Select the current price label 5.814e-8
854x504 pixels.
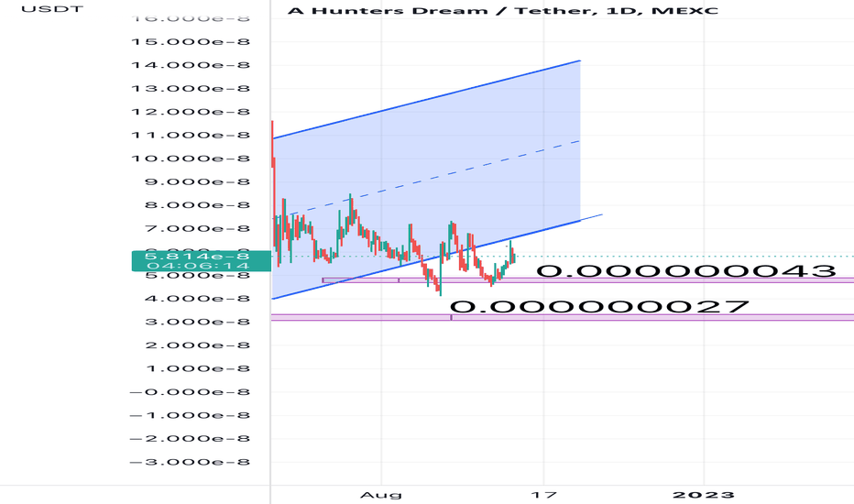tap(197, 256)
